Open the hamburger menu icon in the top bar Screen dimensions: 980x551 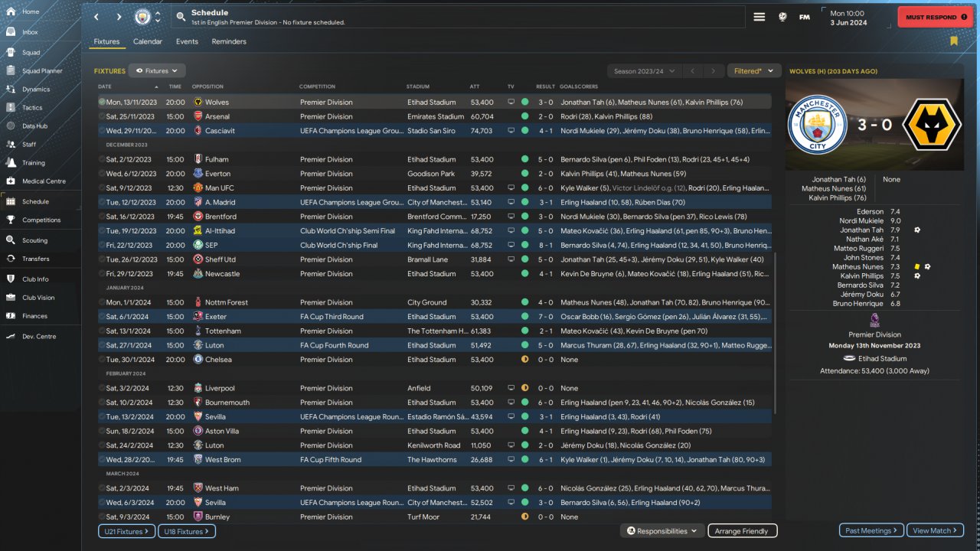pos(759,17)
